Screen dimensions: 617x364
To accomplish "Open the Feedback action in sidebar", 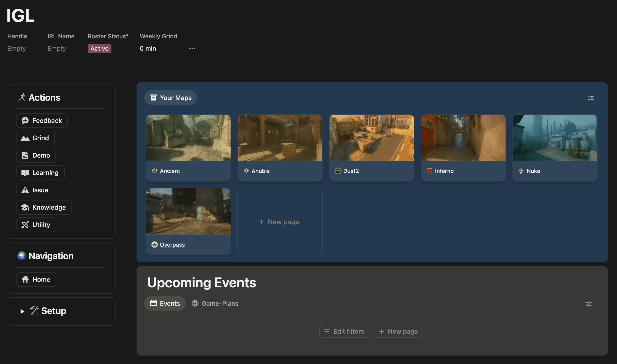I will coord(42,120).
